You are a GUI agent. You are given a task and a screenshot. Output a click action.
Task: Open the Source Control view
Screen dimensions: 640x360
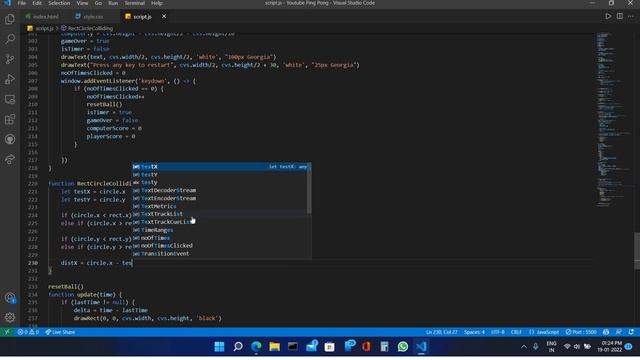click(10, 59)
